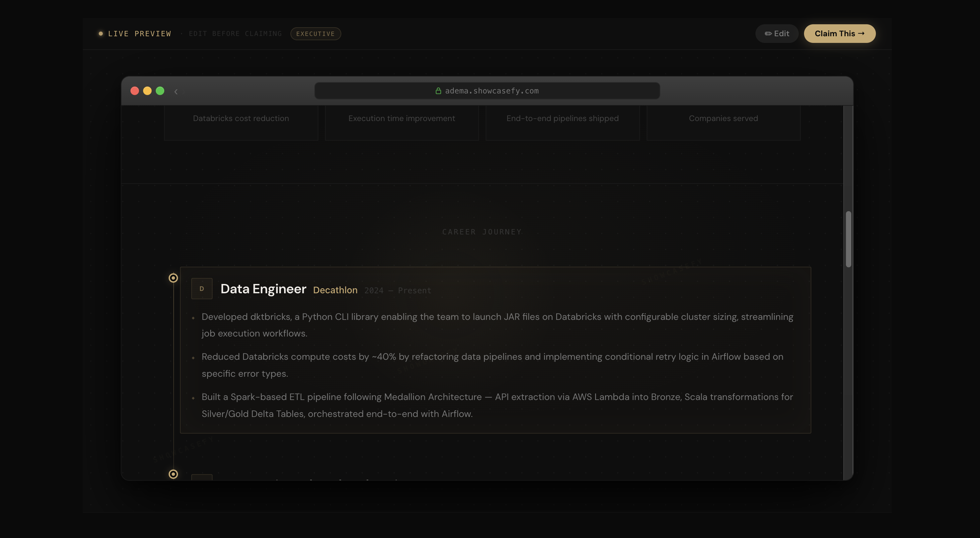Click the yellow minimize window dot
980x538 pixels.
(x=147, y=91)
